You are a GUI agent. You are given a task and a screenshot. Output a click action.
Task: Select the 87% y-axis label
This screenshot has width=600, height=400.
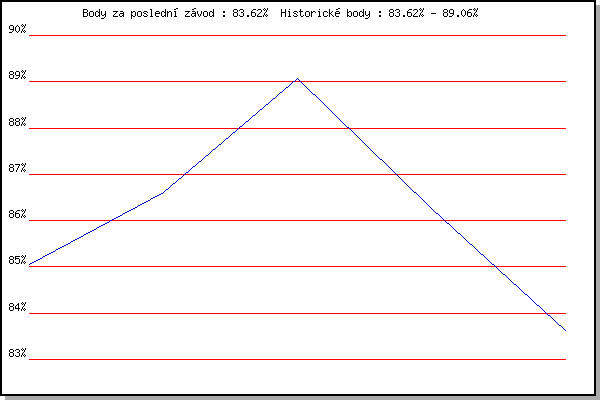coord(17,169)
